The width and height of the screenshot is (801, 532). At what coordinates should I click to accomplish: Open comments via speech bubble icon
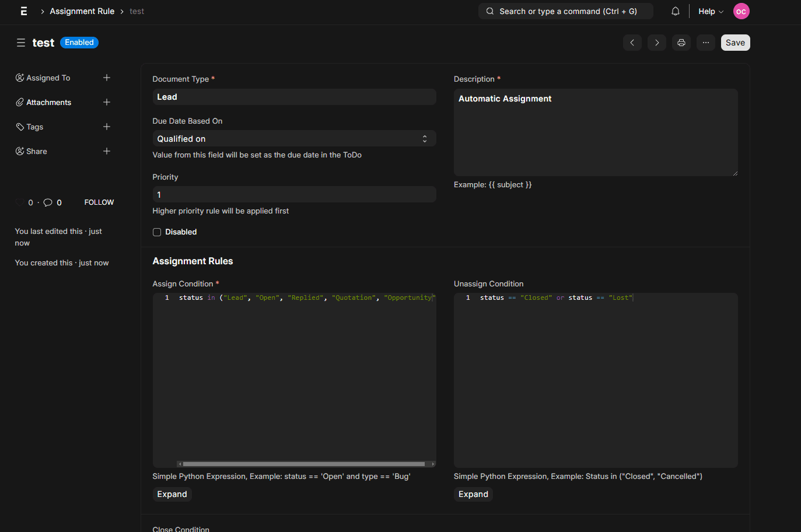click(x=48, y=202)
